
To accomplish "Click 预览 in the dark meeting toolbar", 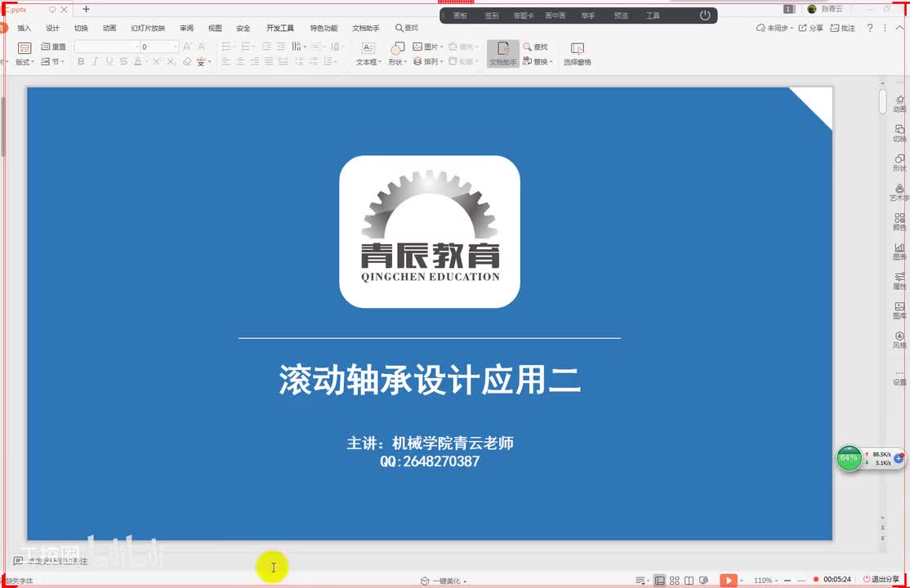I will 621,16.
